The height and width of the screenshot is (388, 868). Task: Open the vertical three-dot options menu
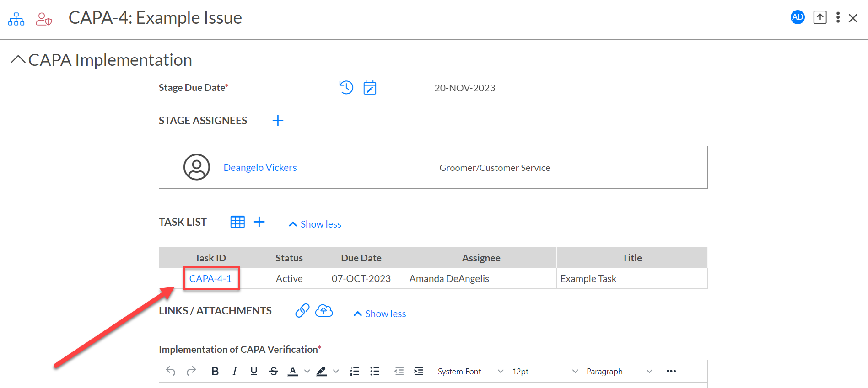(x=838, y=17)
